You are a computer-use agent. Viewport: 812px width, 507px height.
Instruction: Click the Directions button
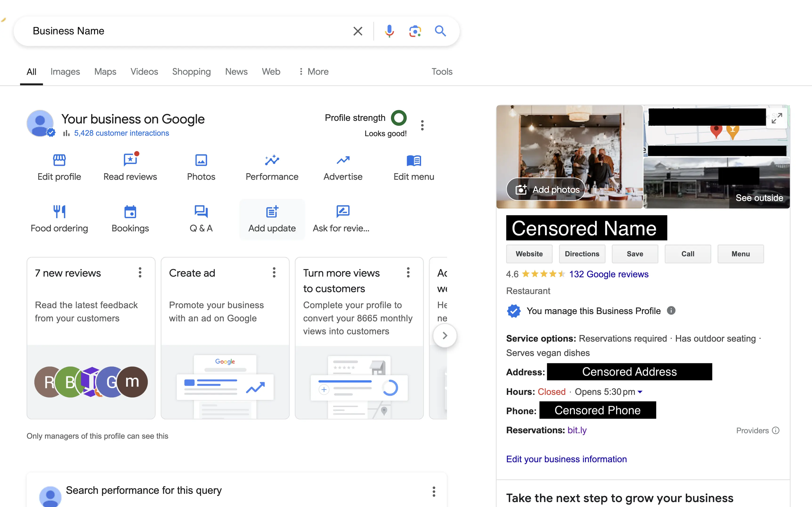[582, 254]
